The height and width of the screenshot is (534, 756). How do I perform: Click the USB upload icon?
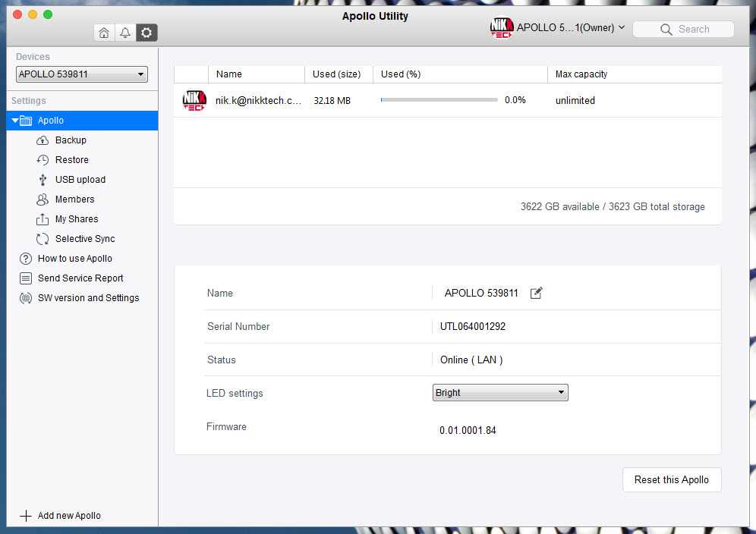tap(43, 180)
